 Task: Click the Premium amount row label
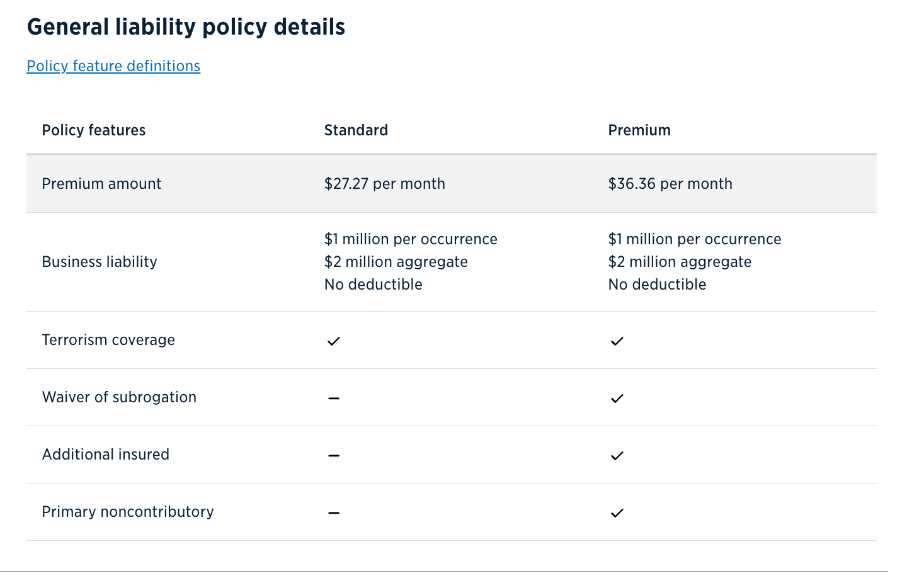[x=101, y=184]
